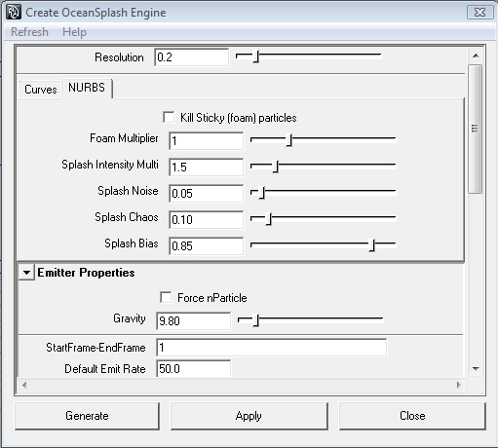This screenshot has width=498, height=448.
Task: Focus the Splash Intensity Multi field
Action: pos(206,168)
